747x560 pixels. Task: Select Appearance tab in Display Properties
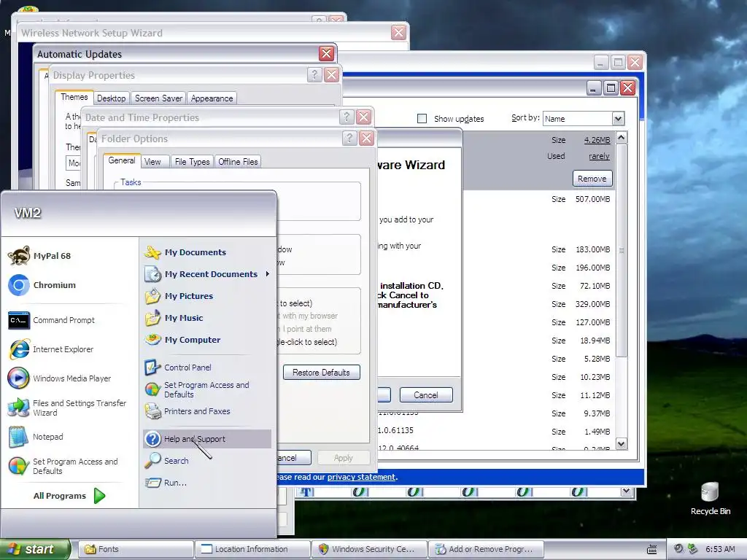(212, 98)
